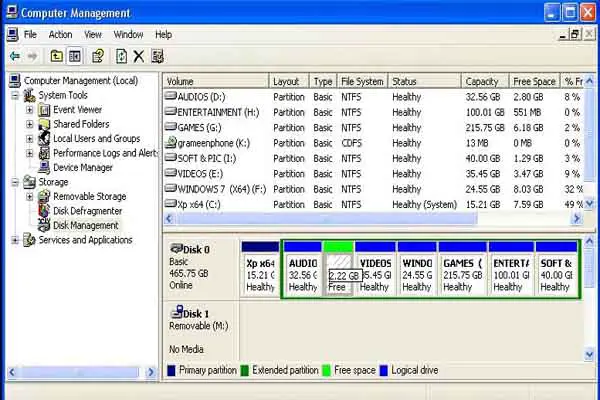Select the ENTERTAINMENT (H:) volume row
Image resolution: width=600 pixels, height=400 pixels.
(x=373, y=112)
